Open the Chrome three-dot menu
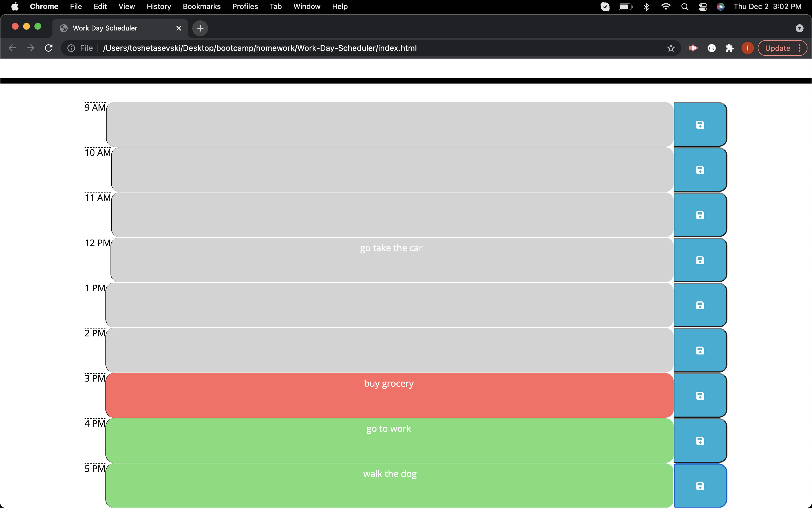 (x=800, y=48)
